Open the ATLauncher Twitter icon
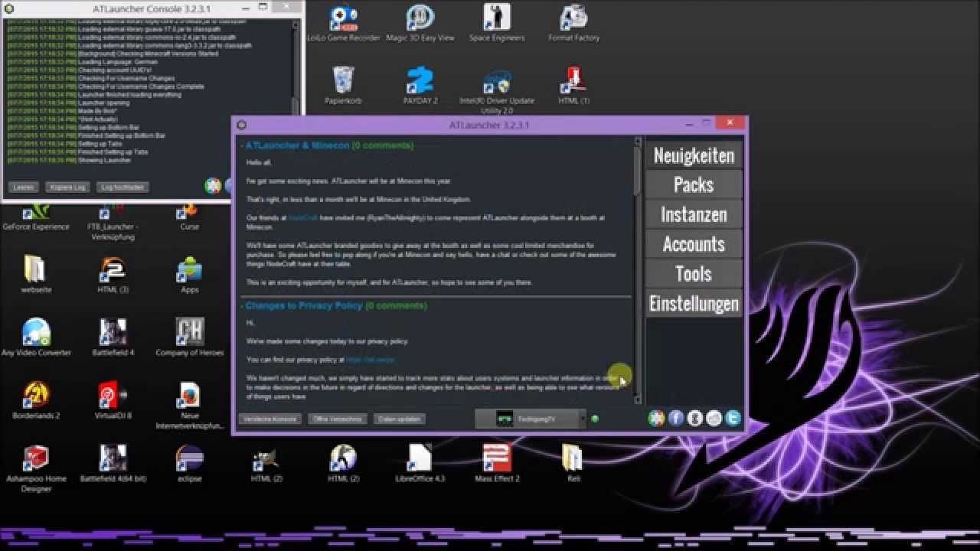This screenshot has height=551, width=980. click(x=733, y=418)
